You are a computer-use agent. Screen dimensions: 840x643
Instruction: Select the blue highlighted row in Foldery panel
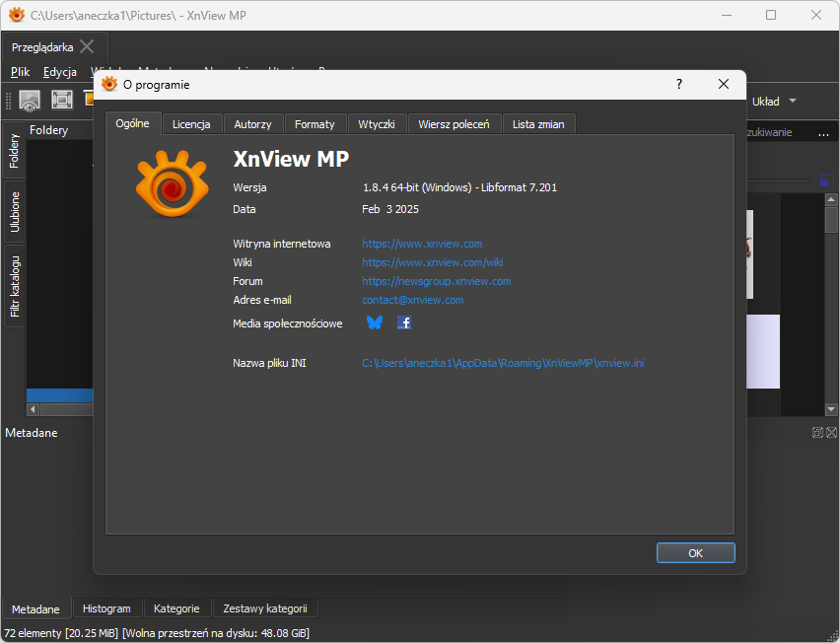click(x=60, y=395)
